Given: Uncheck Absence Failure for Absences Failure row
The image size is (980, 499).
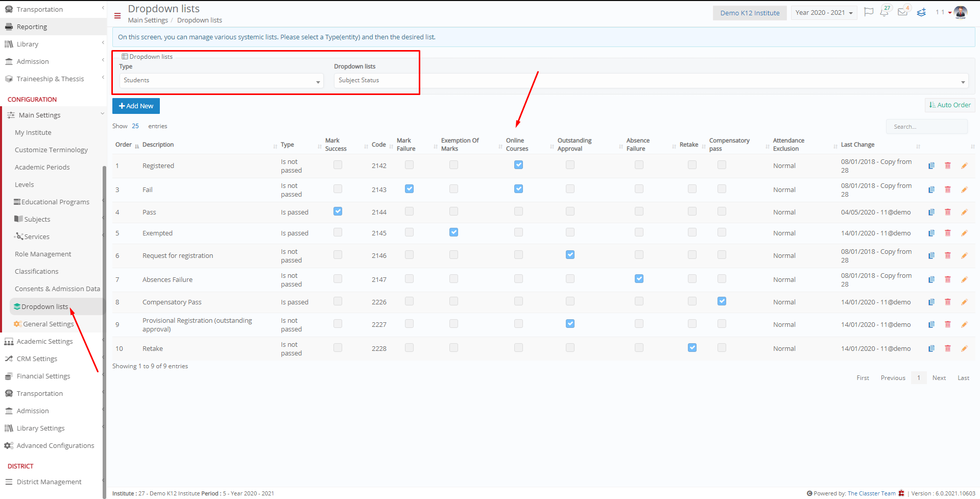Looking at the screenshot, I should click(639, 278).
